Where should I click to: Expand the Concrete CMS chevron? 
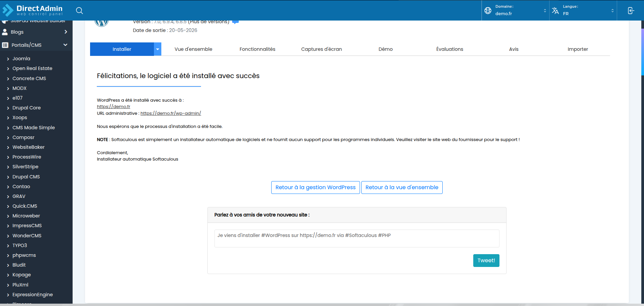8,78
